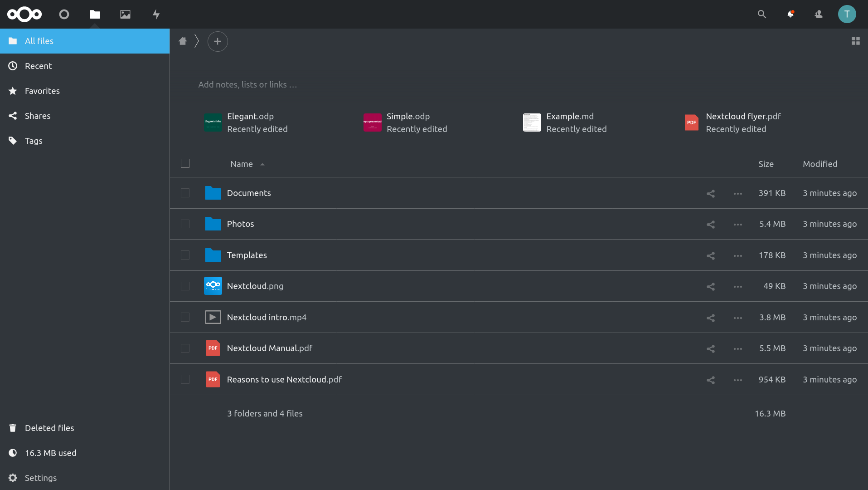
Task: Open the user avatar T menu
Action: pos(847,15)
